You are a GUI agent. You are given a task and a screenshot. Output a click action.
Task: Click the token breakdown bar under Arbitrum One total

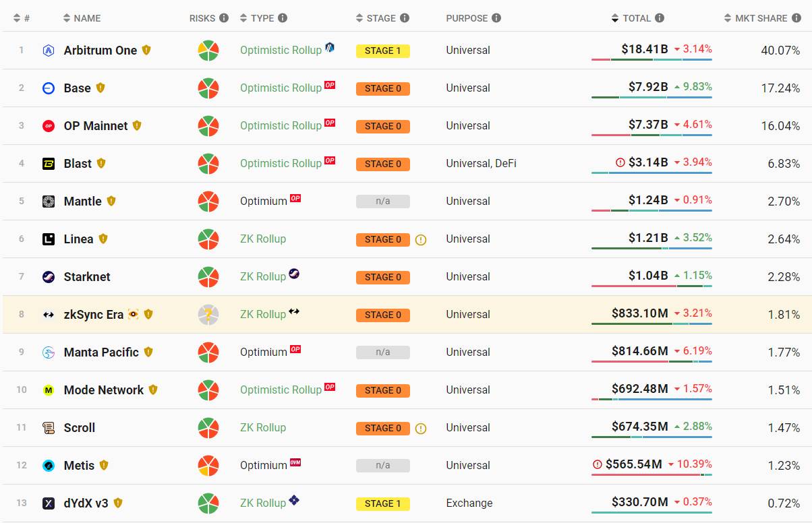[x=651, y=60]
